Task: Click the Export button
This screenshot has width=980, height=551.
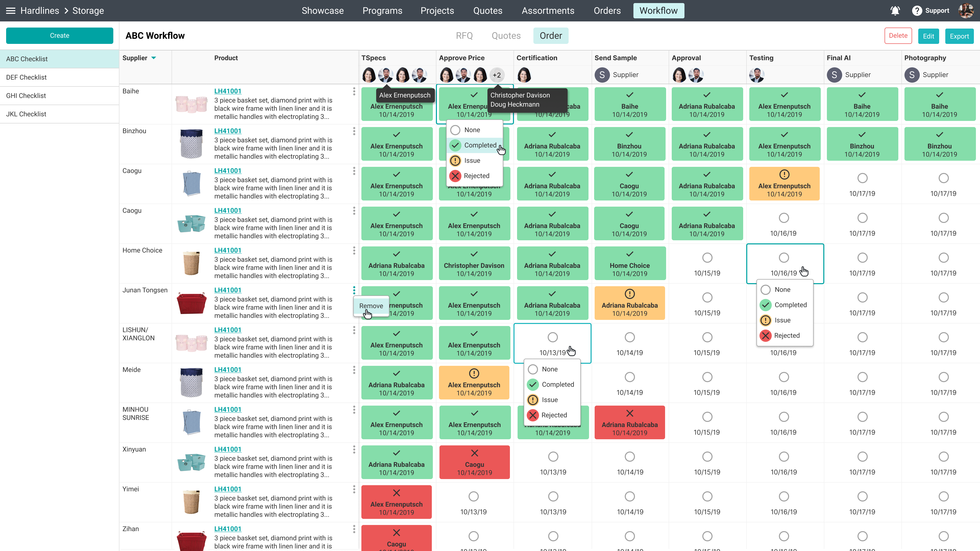Action: coord(959,36)
